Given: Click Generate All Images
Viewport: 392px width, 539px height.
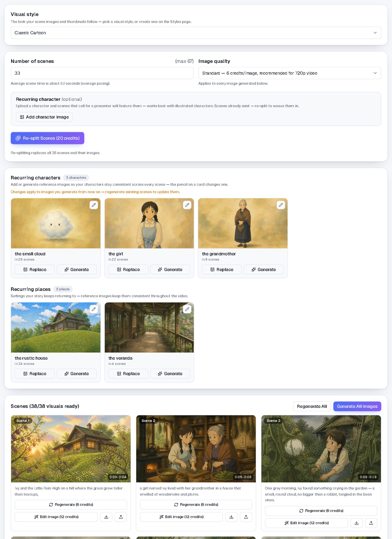Looking at the screenshot, I should click(357, 406).
